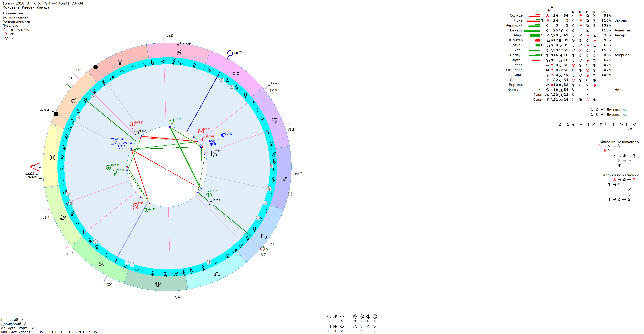Select the Sagittarius arrow glyph near Dsc
644x334 pixels.
[285, 179]
